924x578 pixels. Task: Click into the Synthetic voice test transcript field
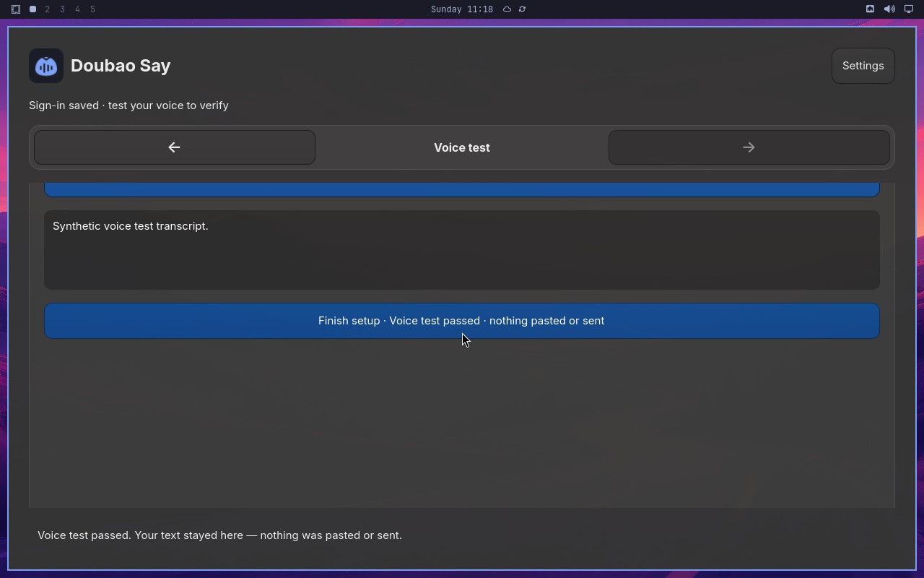point(462,250)
